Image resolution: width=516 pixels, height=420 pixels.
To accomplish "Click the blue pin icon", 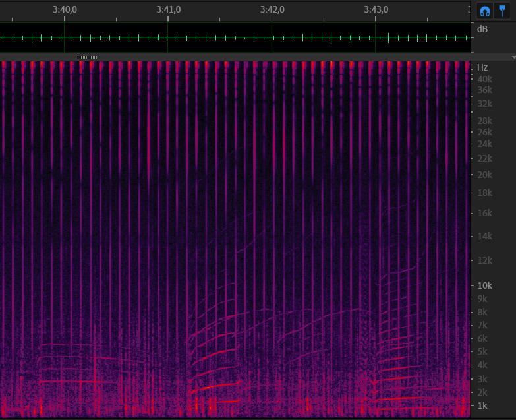I will pyautogui.click(x=502, y=11).
